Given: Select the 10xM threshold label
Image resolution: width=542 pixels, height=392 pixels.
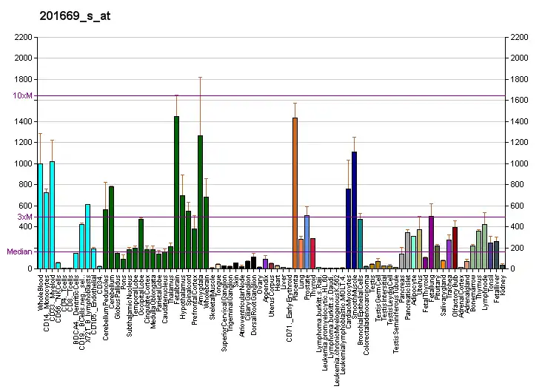Looking at the screenshot, I should (22, 95).
